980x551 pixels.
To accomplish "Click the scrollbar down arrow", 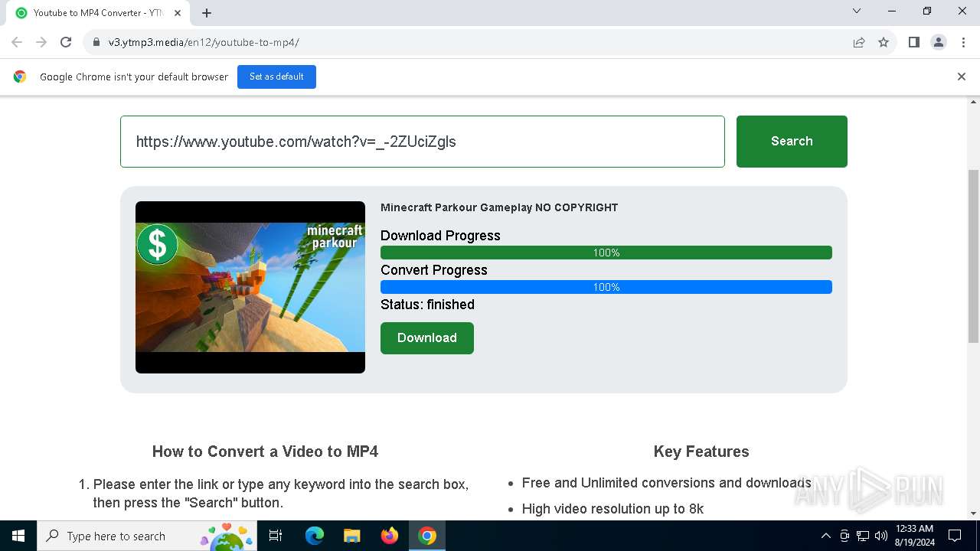I will 974,514.
